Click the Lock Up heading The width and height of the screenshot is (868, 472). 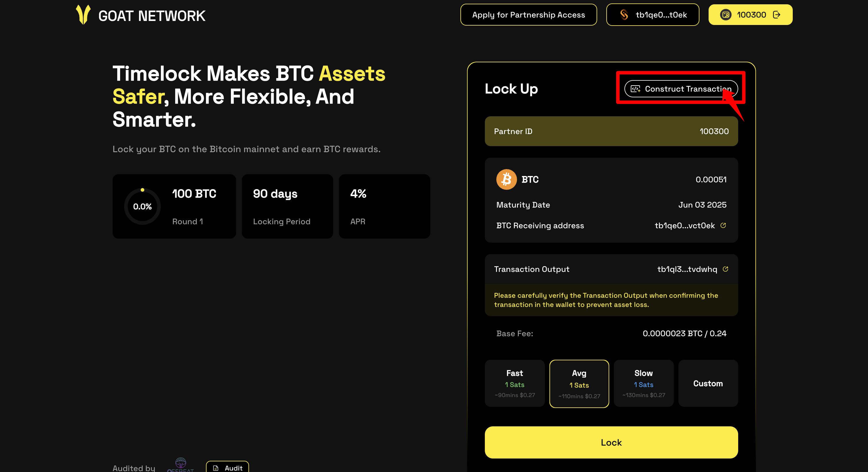511,89
